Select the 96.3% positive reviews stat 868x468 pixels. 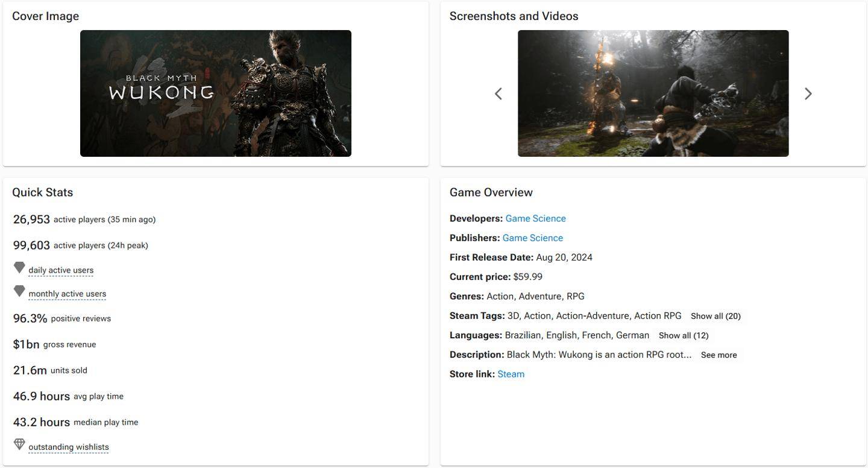pos(62,318)
